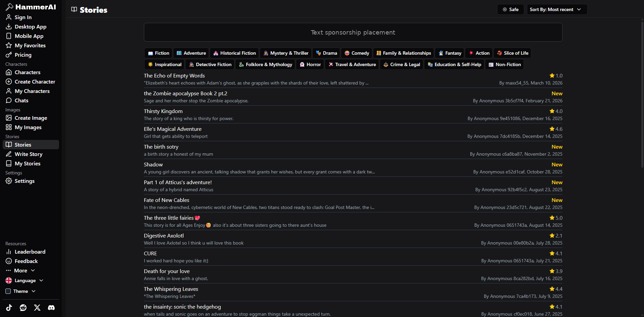Toggle the Theme switch
The image size is (644, 317).
tap(8, 291)
